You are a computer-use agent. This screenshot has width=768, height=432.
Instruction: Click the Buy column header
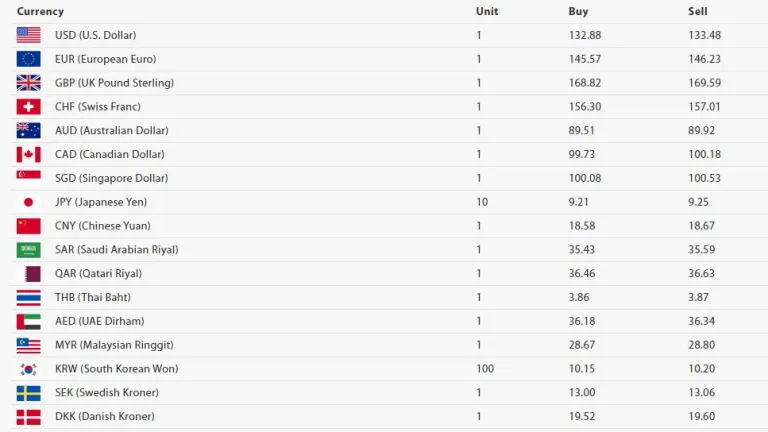(x=578, y=12)
